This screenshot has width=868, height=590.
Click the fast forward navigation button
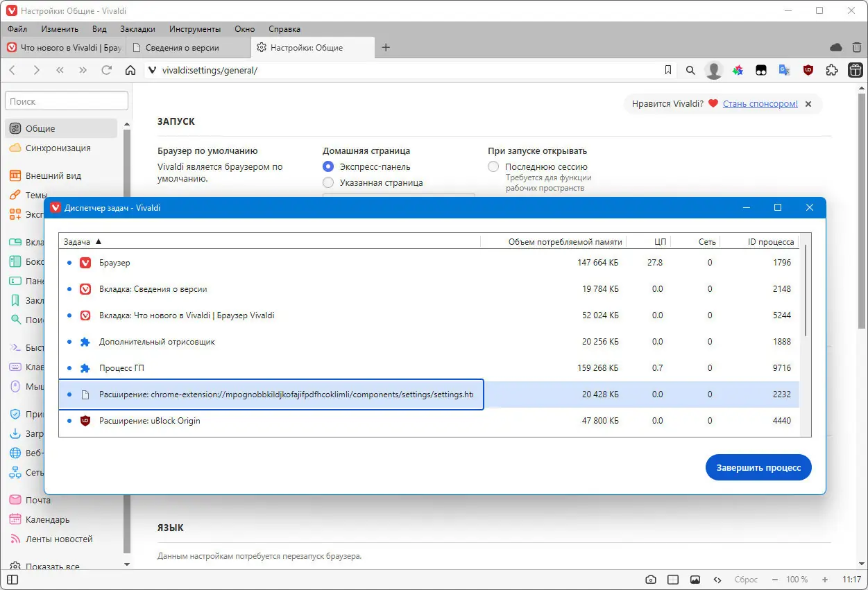pos(83,70)
